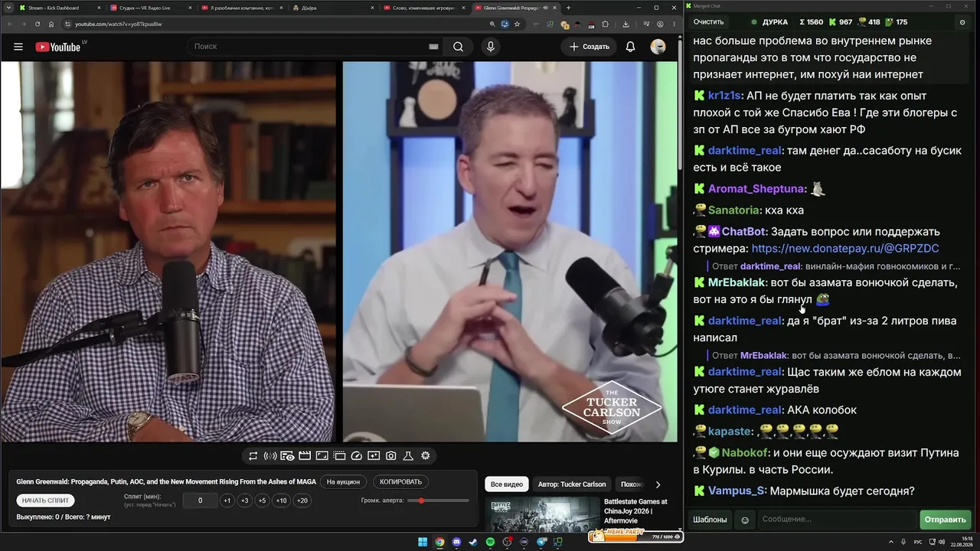Open Spotify from the taskbar
This screenshot has width=980, height=551.
pyautogui.click(x=490, y=543)
